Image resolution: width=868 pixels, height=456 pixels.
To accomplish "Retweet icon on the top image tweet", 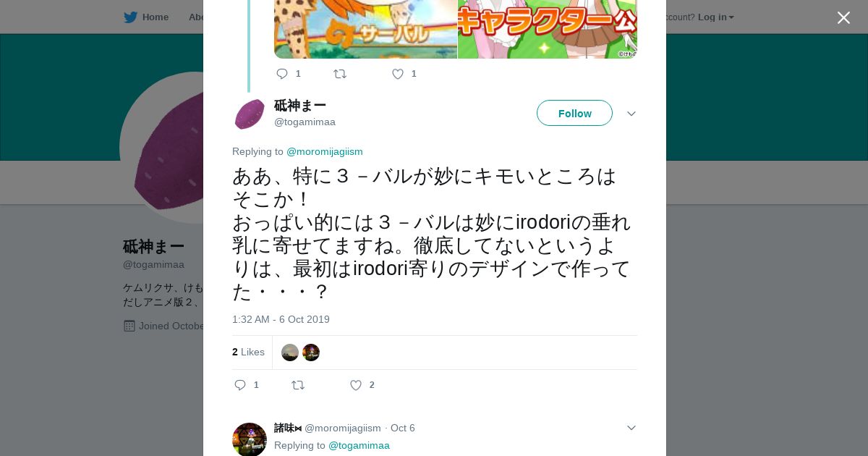I will [x=340, y=74].
